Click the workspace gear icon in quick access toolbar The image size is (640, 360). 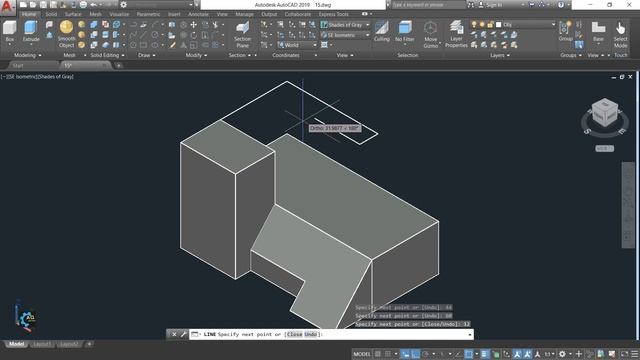(x=124, y=5)
